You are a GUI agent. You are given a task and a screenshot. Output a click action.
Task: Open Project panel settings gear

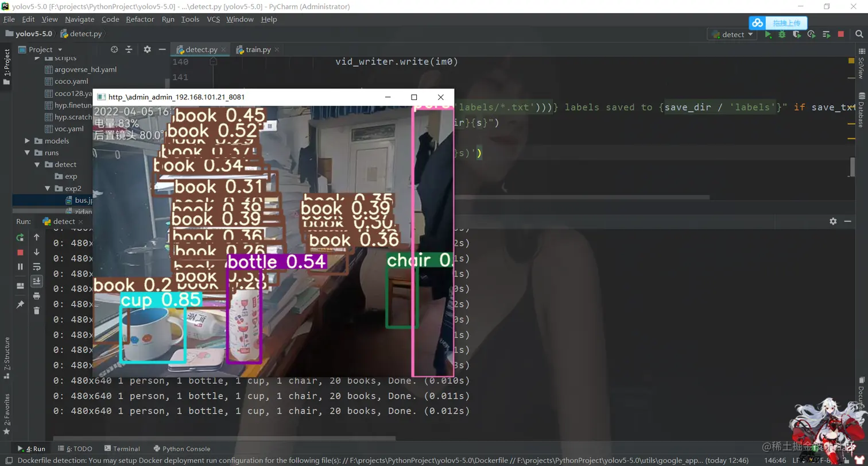[147, 49]
